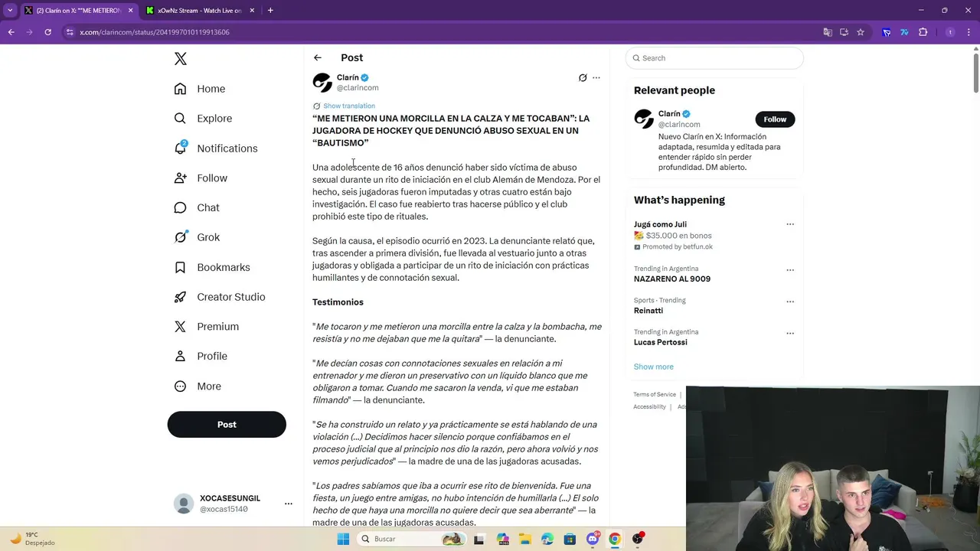The width and height of the screenshot is (980, 551).
Task: Open Premium in the sidebar
Action: 207,327
